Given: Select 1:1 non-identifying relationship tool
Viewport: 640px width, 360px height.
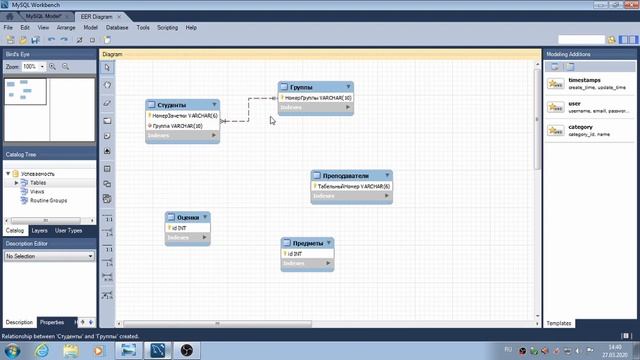Looking at the screenshot, I should click(107, 218).
